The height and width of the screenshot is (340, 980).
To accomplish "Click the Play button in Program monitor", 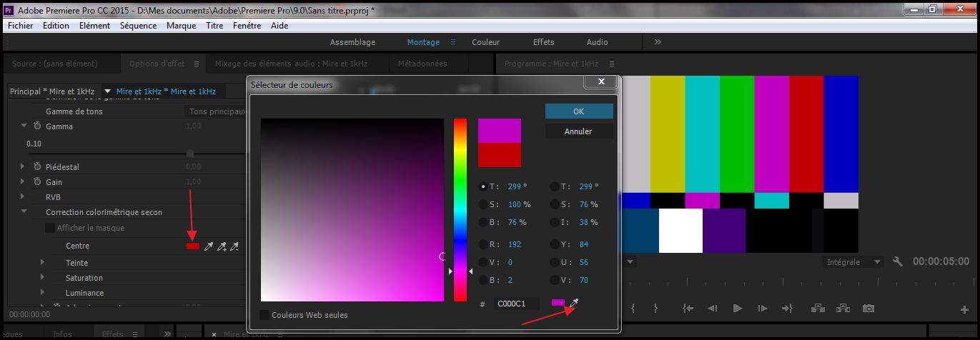I will (737, 309).
